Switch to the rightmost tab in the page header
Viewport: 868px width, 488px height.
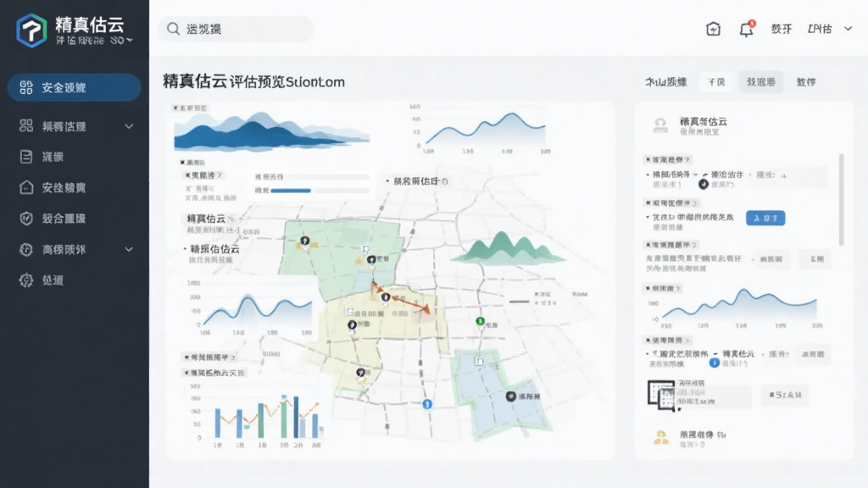click(806, 82)
